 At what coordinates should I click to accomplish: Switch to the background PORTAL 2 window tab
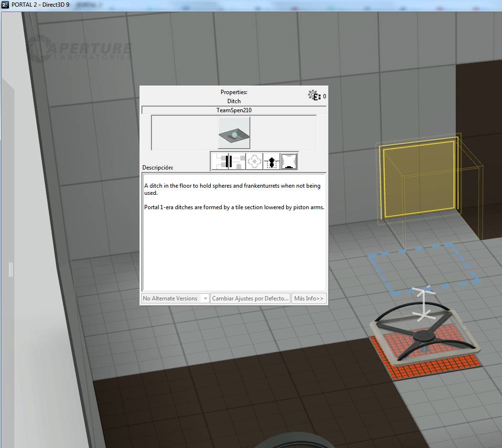pyautogui.click(x=88, y=4)
